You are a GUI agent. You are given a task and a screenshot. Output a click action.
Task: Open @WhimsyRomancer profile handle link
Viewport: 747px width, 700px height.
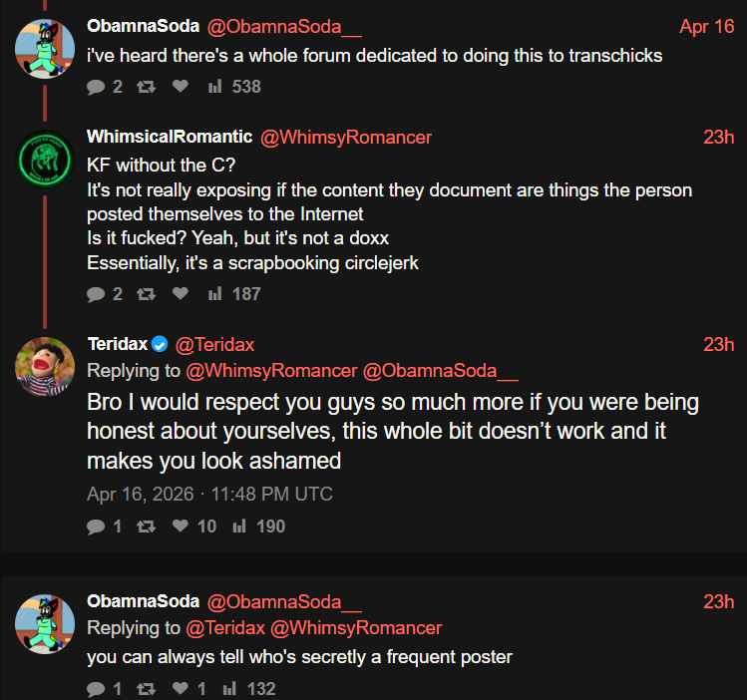[x=345, y=138]
